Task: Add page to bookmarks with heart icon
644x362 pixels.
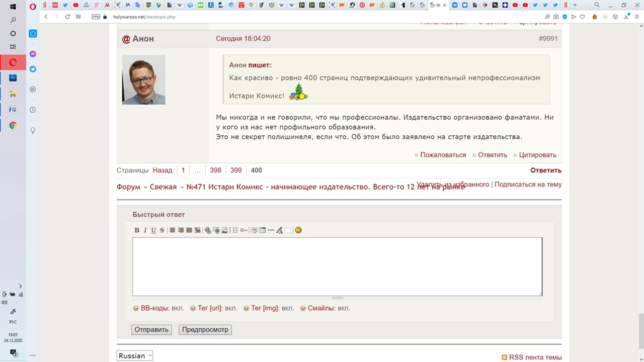Action: (x=583, y=17)
